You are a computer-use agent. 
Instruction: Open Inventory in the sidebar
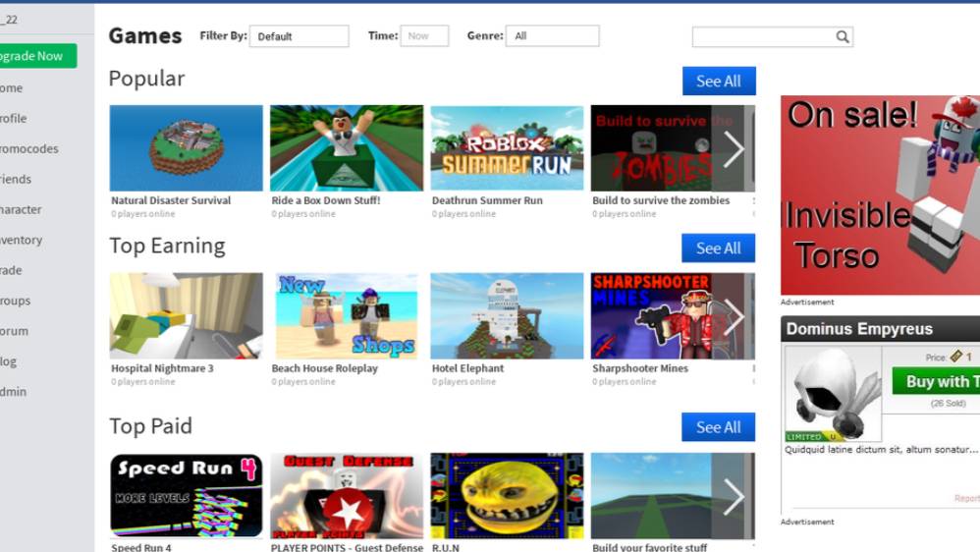point(22,240)
